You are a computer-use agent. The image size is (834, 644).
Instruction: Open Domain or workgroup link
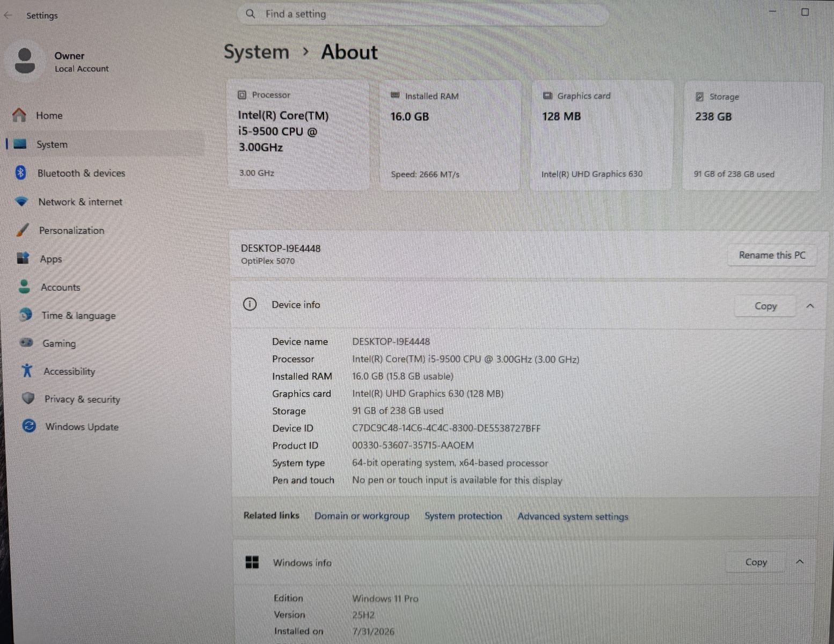(x=362, y=516)
